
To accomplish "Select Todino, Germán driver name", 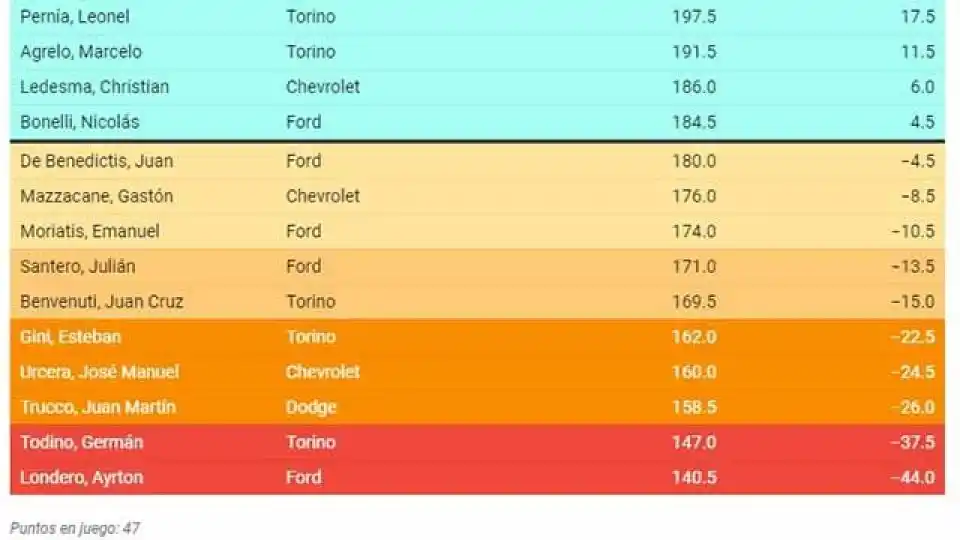I will (82, 442).
